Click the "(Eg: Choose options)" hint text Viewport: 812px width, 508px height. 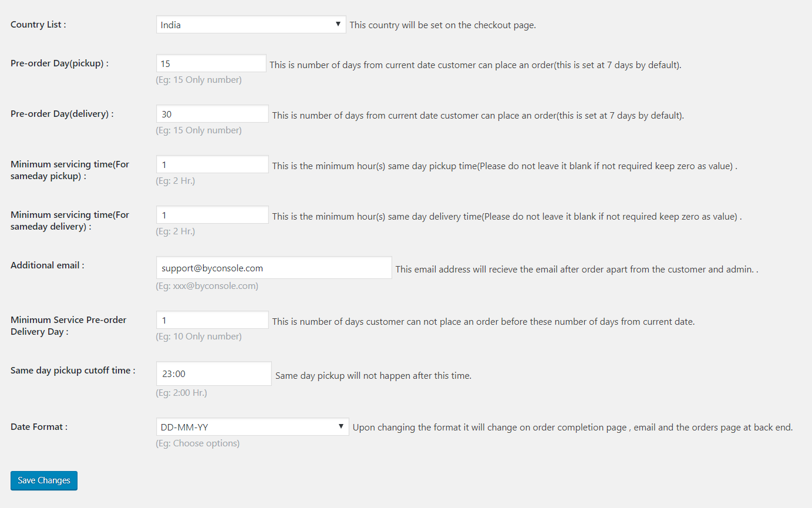pos(197,443)
